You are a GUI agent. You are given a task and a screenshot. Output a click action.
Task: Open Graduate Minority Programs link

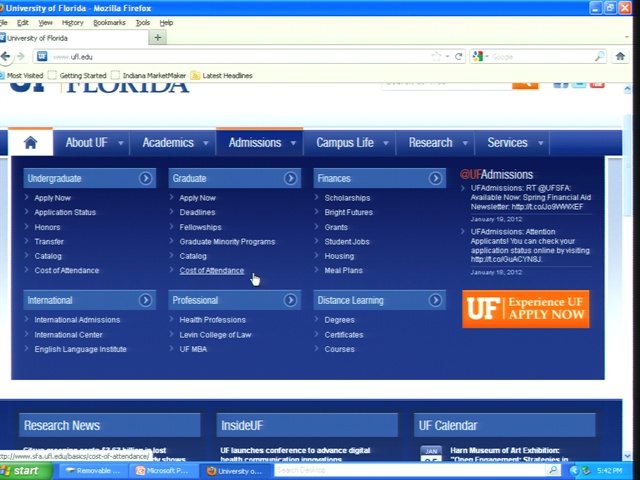click(227, 242)
